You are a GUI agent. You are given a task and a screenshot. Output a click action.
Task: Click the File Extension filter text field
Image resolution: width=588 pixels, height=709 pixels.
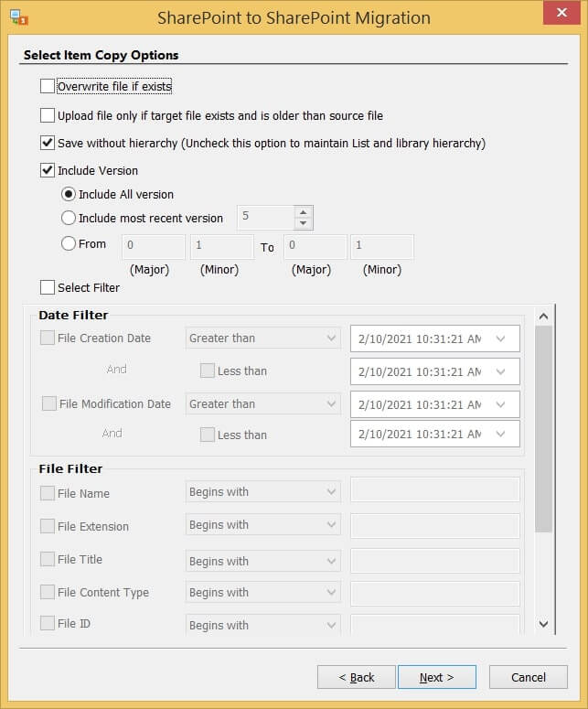[x=434, y=526]
